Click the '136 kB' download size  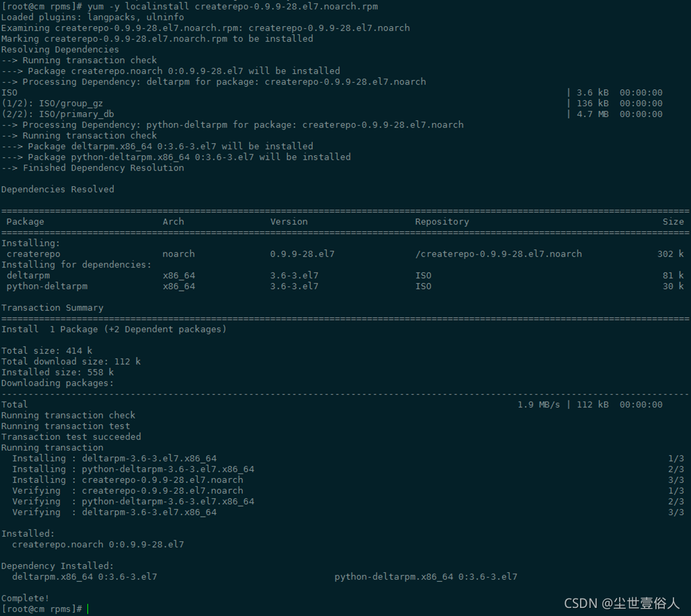point(593,103)
